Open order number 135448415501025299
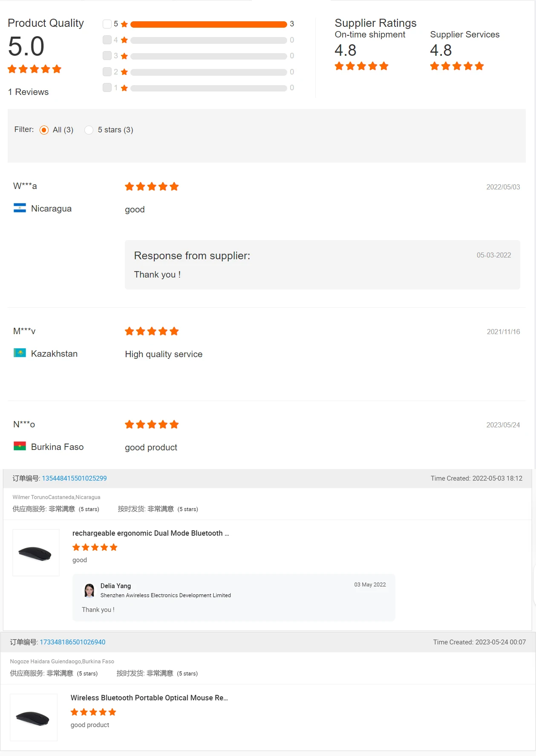 pyautogui.click(x=74, y=478)
